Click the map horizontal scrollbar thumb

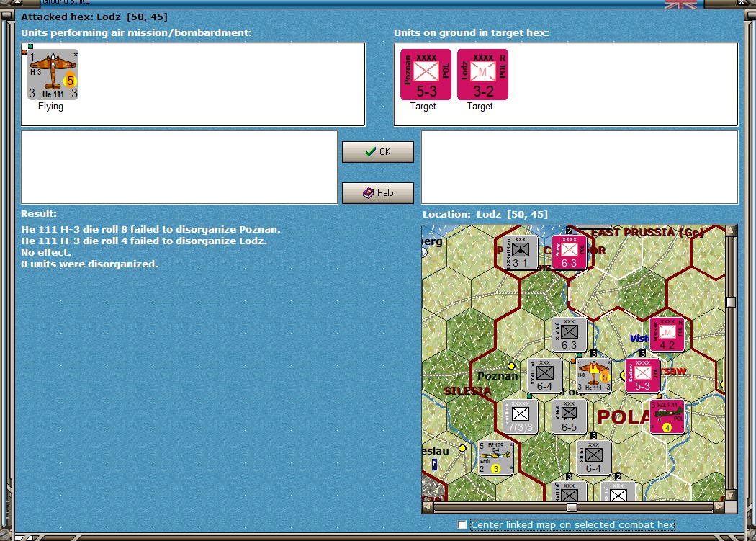click(x=572, y=507)
